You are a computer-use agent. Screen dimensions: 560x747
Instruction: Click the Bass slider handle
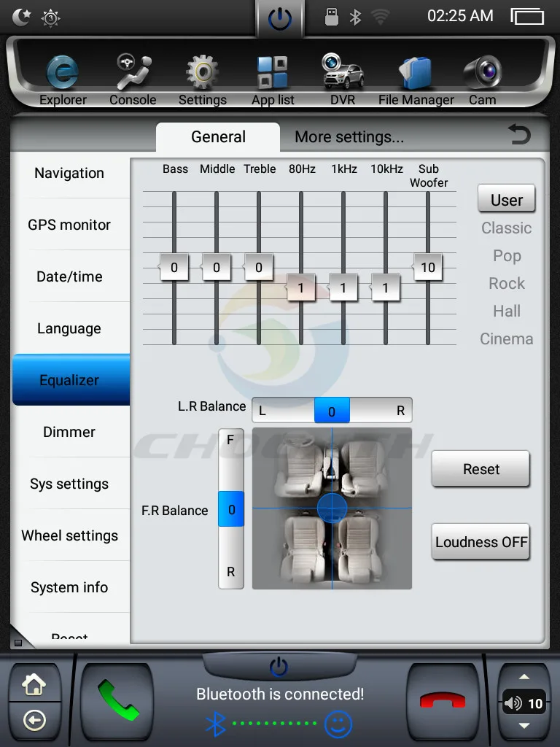tap(174, 267)
